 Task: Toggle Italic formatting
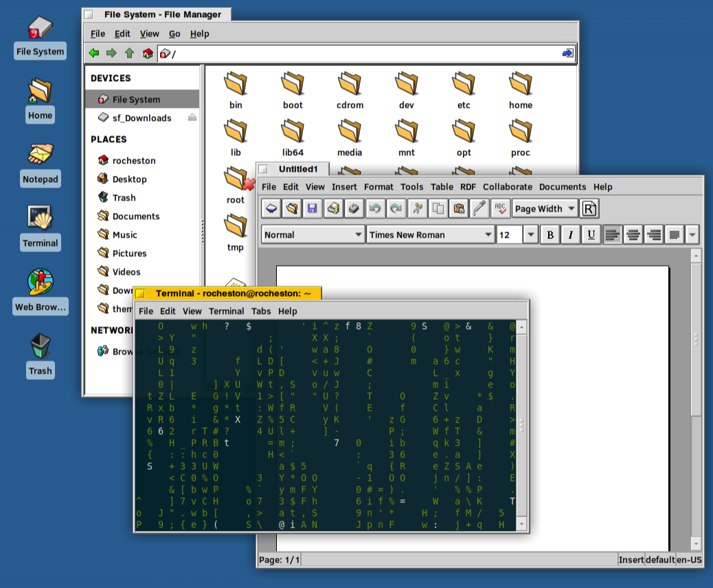[571, 235]
